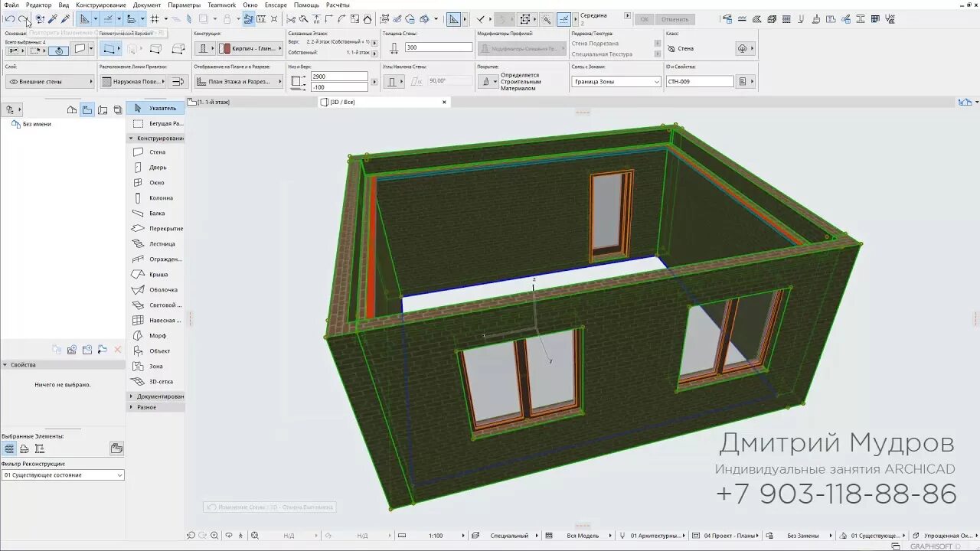
Task: Click the wall top height field 2900
Action: [x=340, y=77]
